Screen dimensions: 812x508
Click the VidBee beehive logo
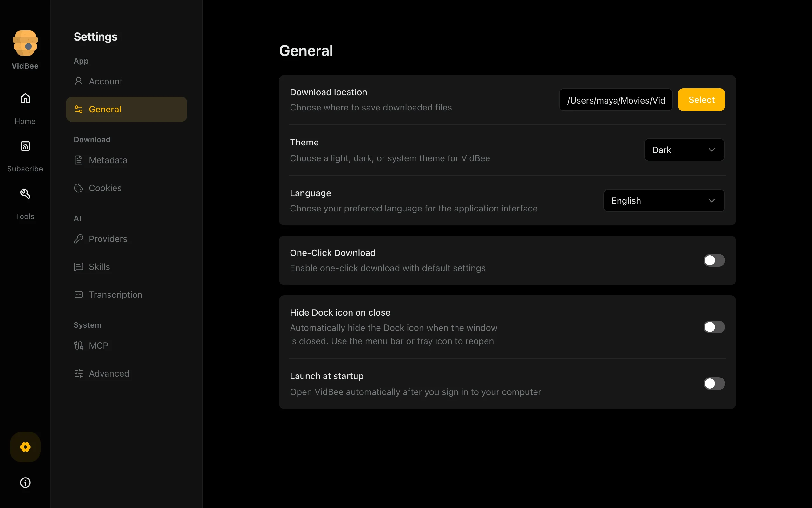tap(25, 43)
